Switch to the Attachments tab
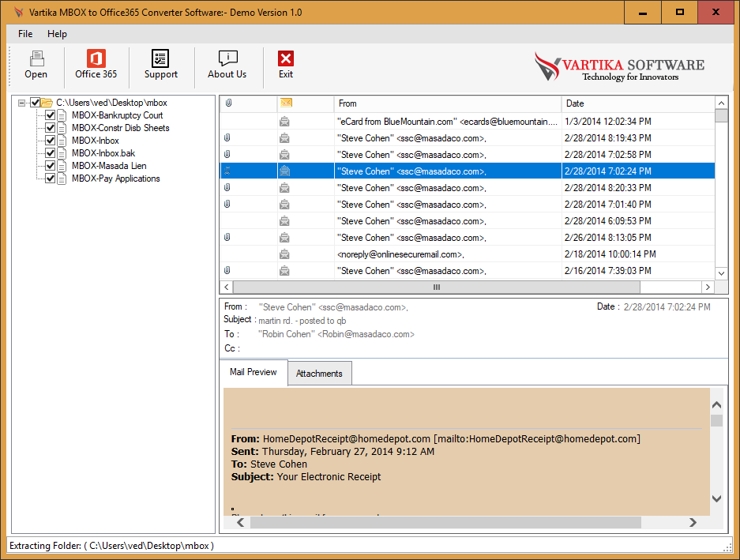 click(x=319, y=374)
